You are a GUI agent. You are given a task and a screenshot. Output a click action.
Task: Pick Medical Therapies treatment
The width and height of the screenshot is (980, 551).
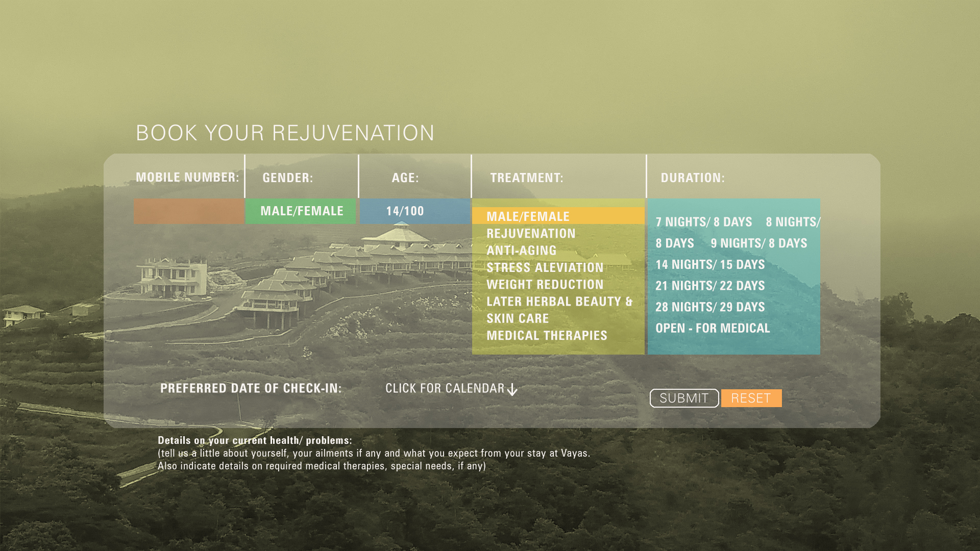pos(547,336)
